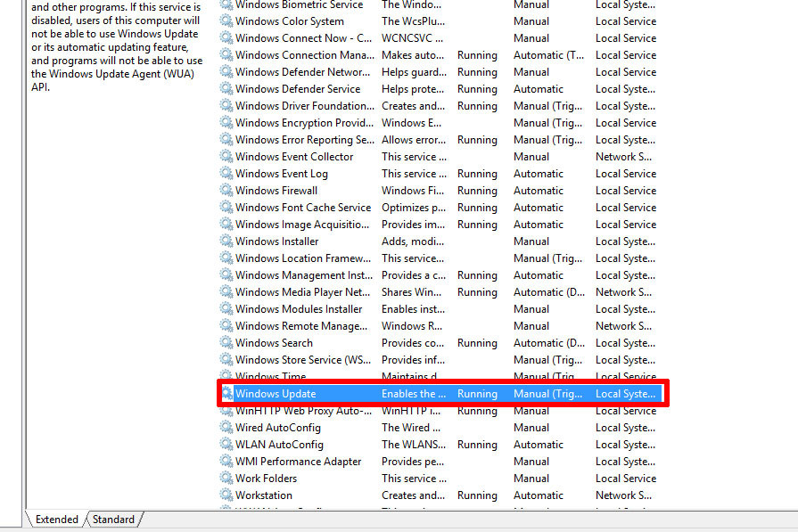The image size is (798, 532).
Task: Click the gear icon beside Windows Defender Network
Action: 226,71
